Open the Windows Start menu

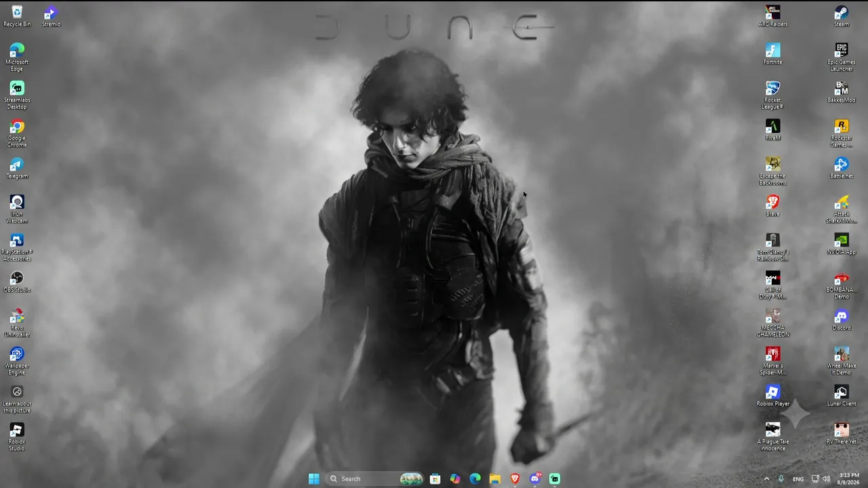[x=313, y=479]
